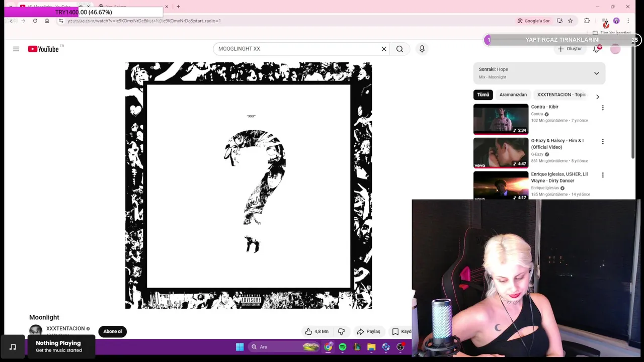Visit the G-Eazy channel name
This screenshot has height=362, width=644.
coord(537,154)
